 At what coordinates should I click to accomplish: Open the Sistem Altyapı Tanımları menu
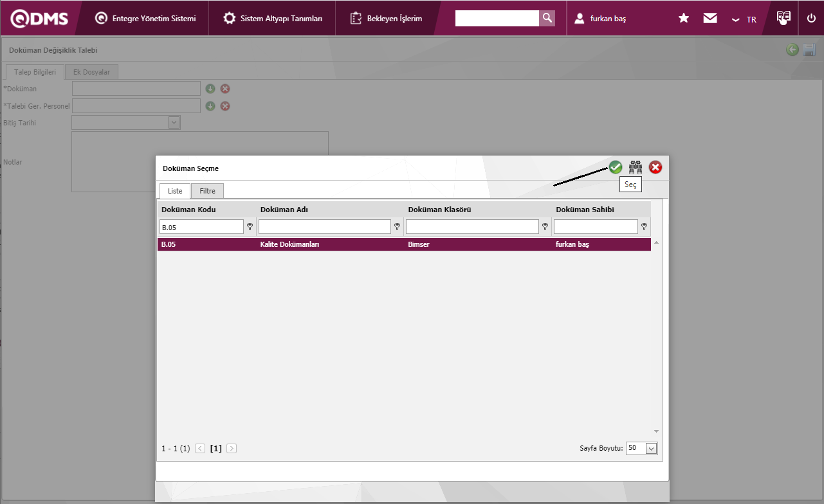tap(273, 19)
